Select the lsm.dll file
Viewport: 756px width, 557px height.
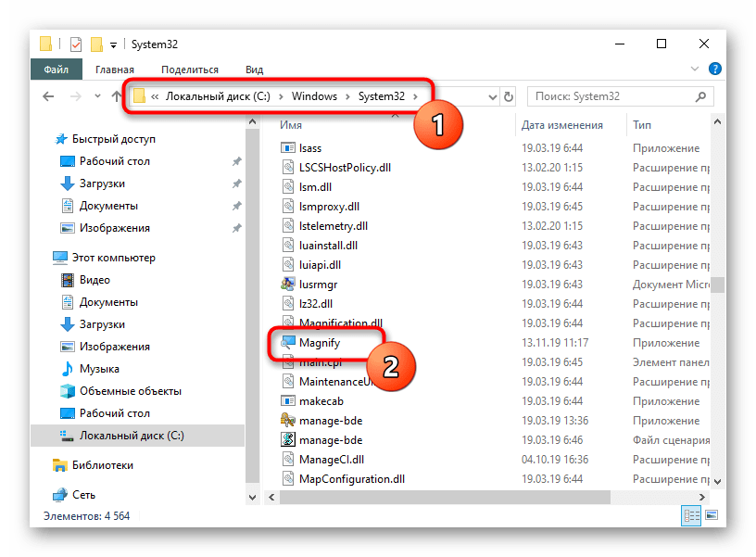(315, 186)
